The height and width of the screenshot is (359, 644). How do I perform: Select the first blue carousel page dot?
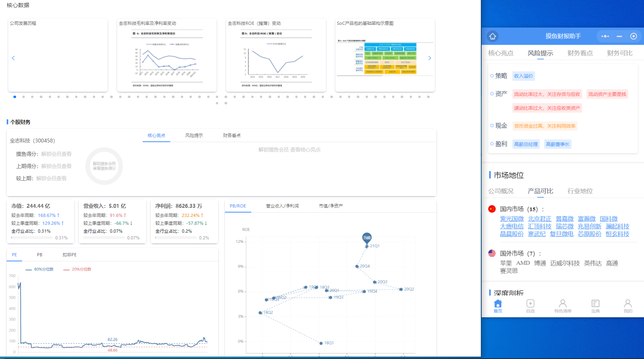click(15, 96)
